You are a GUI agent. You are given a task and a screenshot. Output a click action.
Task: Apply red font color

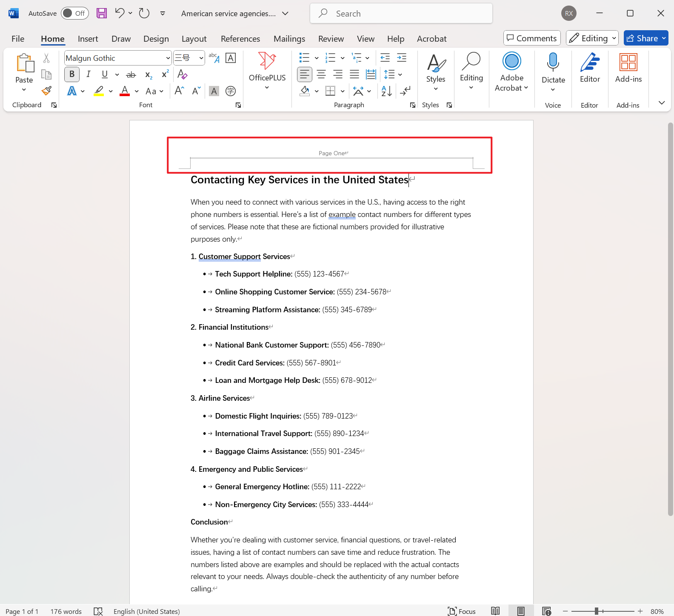pyautogui.click(x=125, y=91)
